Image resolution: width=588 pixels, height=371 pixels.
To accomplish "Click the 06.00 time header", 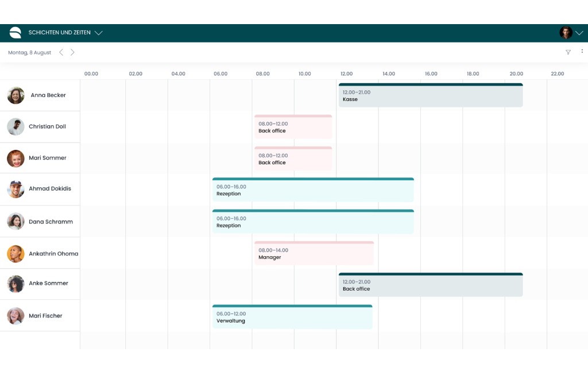I will (x=220, y=74).
